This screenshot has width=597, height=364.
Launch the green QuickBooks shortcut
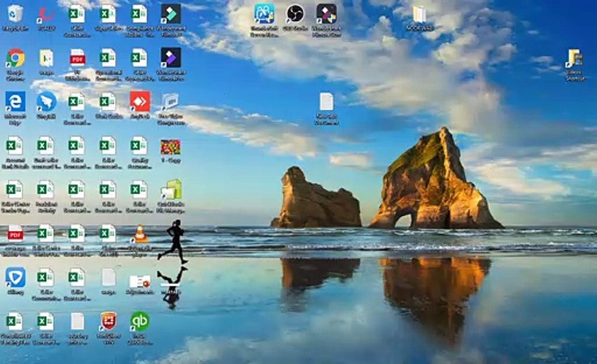(x=140, y=321)
